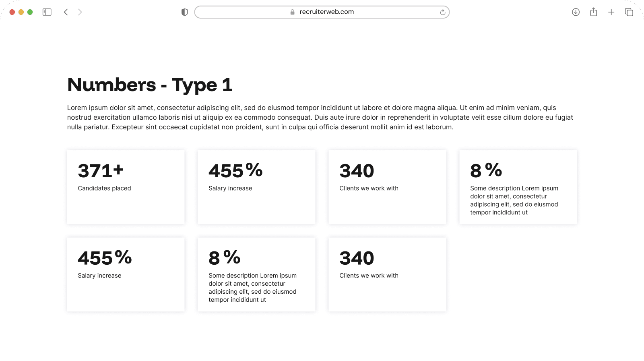The image size is (644, 361).
Task: Click the 455% Salary increase card
Action: click(x=256, y=187)
